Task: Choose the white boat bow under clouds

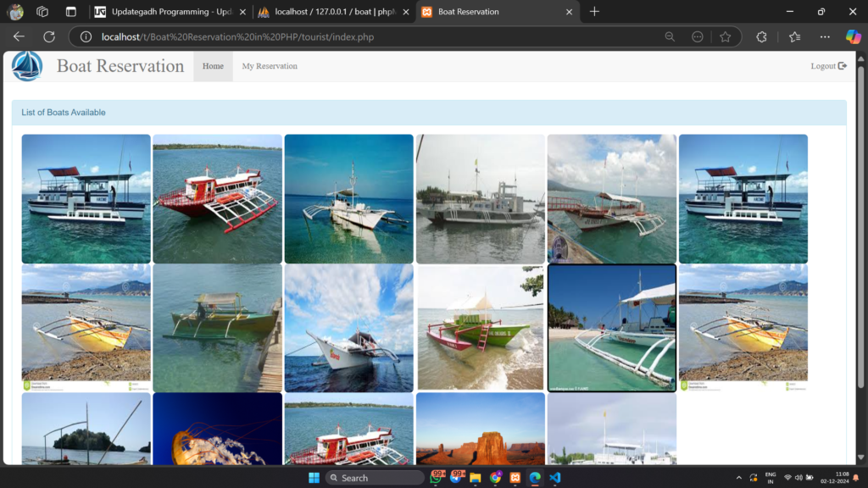Action: point(348,328)
